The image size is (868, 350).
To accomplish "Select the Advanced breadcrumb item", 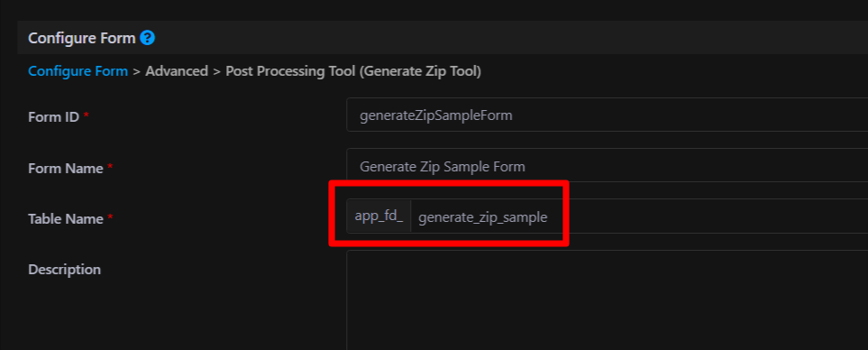I will (x=177, y=71).
